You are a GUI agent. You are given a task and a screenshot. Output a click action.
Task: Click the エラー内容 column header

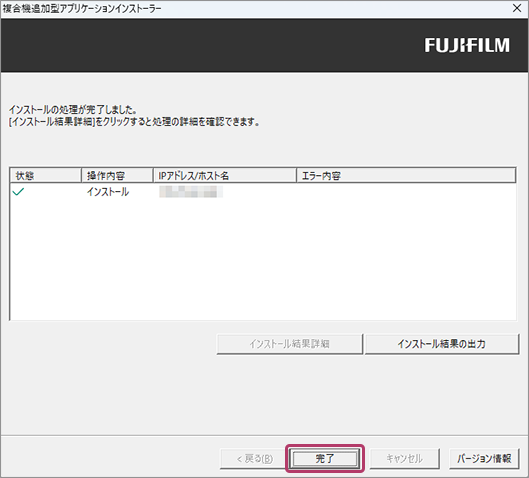click(x=406, y=175)
